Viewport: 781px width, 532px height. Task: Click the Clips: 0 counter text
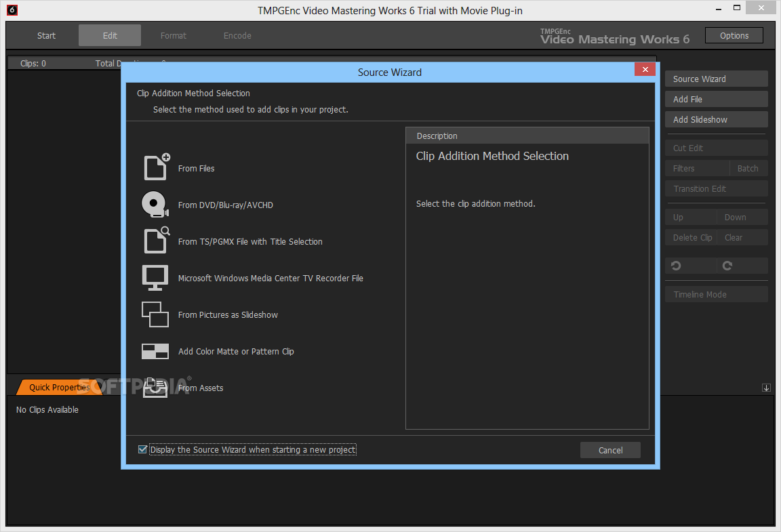33,63
